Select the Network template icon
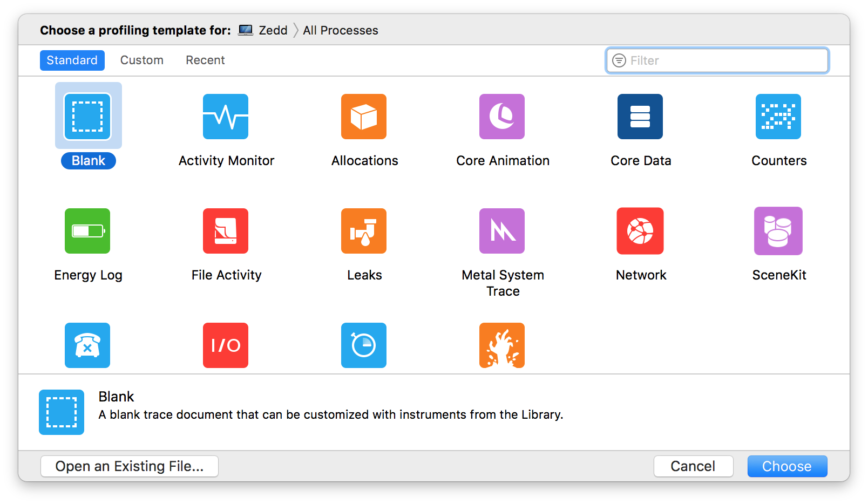Screen dimensions: 868x504 [x=640, y=231]
